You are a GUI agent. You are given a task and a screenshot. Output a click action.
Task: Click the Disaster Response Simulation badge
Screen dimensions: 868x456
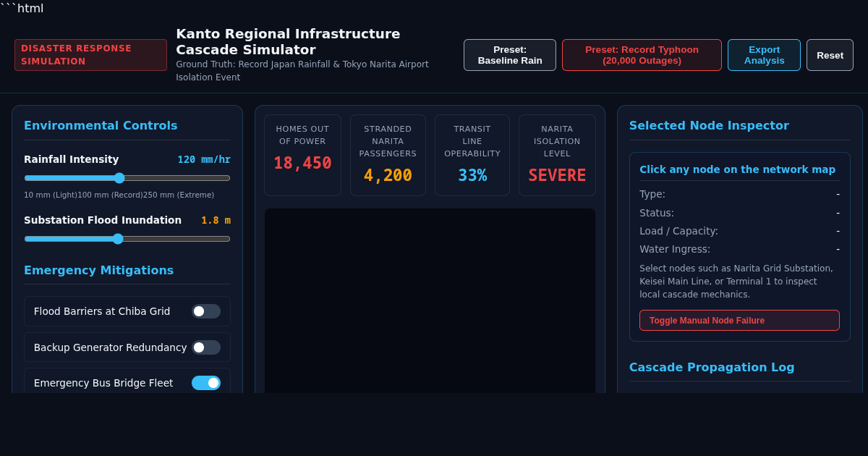click(x=90, y=55)
